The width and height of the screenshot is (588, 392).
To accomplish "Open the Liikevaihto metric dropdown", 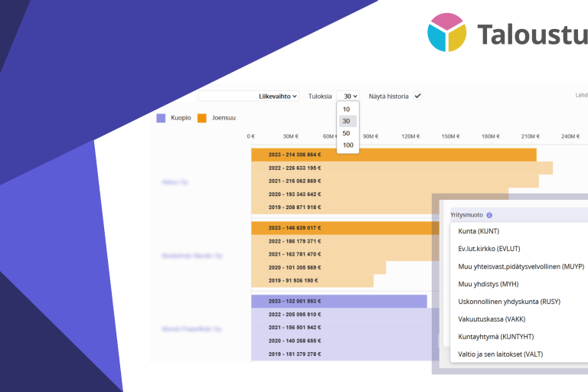I will point(249,96).
